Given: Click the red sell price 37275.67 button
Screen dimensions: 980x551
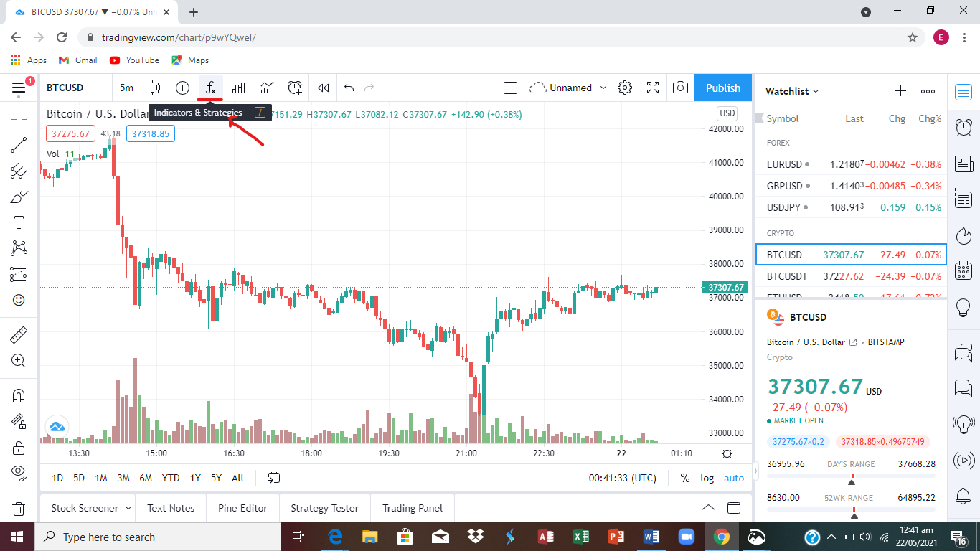Looking at the screenshot, I should [x=70, y=133].
